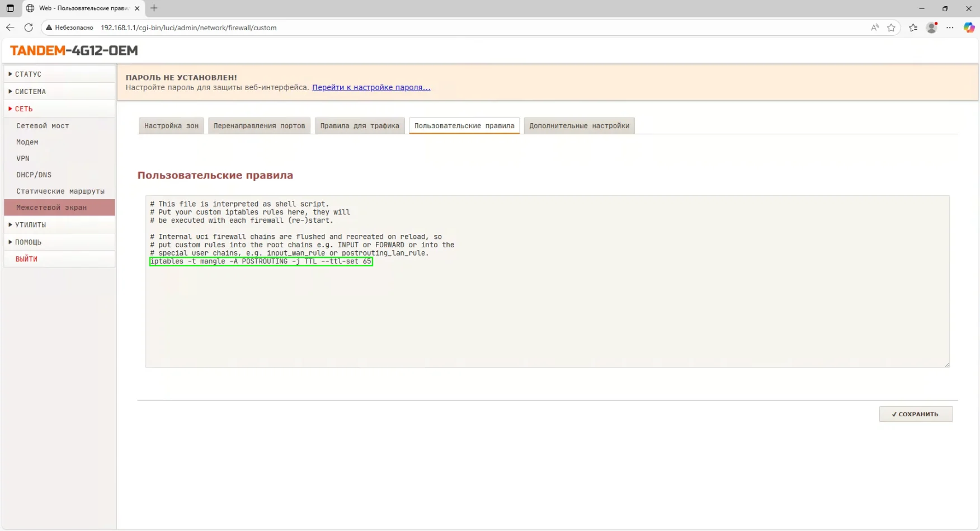Open the browser favorites list icon
Viewport: 980px width, 531px height.
(913, 27)
